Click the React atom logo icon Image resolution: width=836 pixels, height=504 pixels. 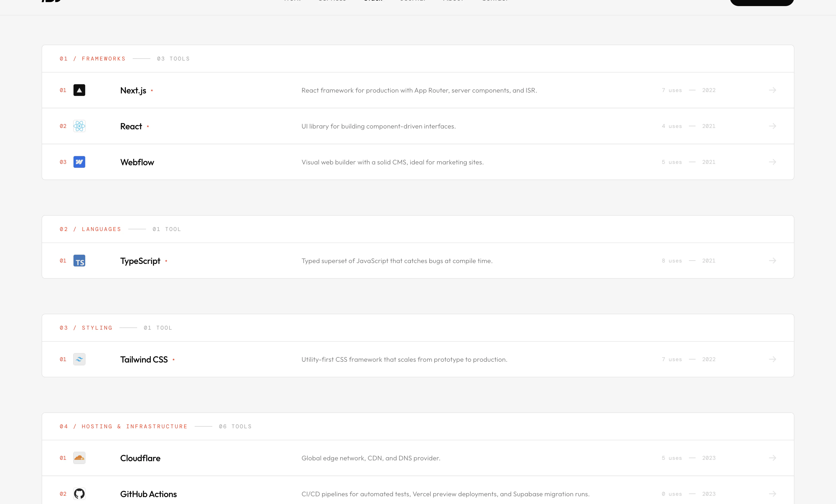point(79,126)
